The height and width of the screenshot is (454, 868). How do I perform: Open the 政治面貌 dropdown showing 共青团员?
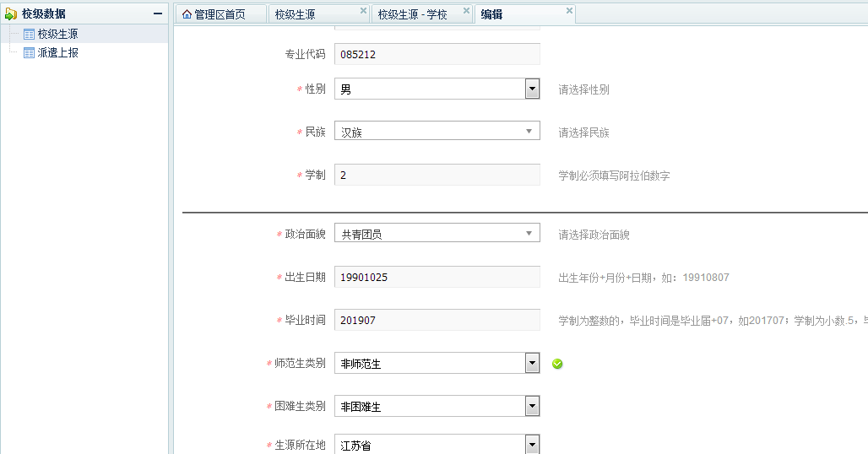coord(437,233)
